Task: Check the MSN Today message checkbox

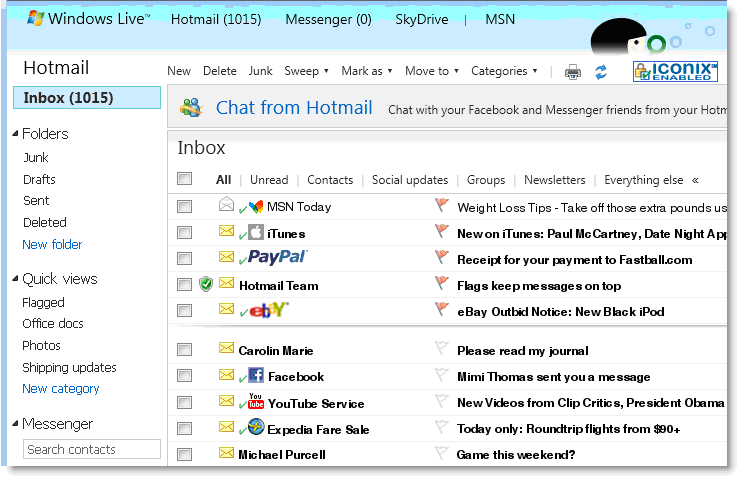Action: 184,206
